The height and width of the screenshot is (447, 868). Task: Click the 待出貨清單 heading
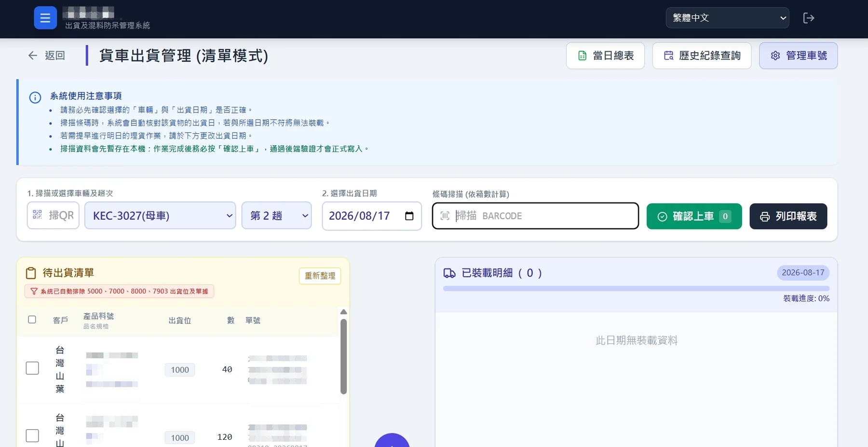click(x=68, y=273)
